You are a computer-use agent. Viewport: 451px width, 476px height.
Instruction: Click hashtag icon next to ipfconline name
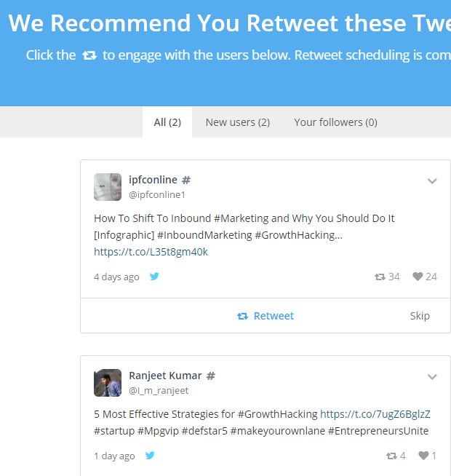[x=186, y=180]
